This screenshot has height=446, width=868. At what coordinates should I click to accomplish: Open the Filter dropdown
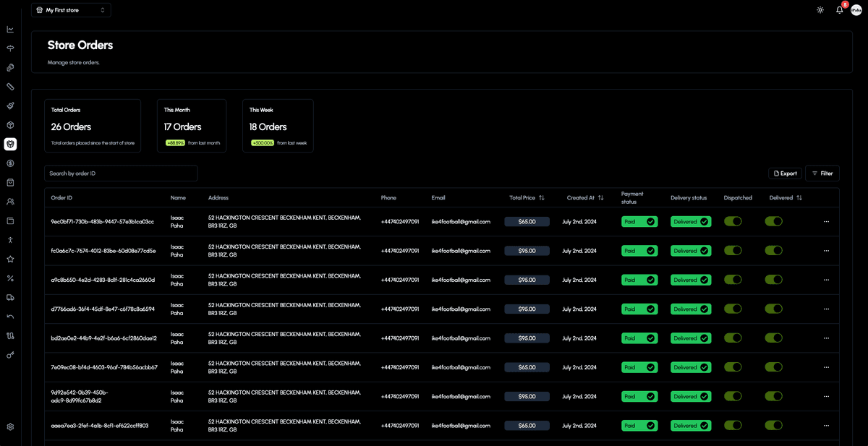click(x=822, y=173)
